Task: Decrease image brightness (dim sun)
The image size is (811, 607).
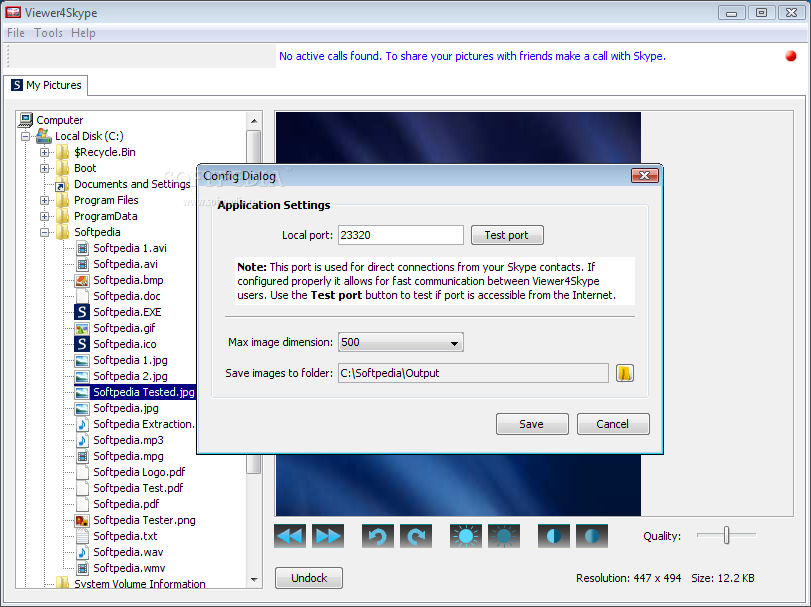Action: pos(504,536)
